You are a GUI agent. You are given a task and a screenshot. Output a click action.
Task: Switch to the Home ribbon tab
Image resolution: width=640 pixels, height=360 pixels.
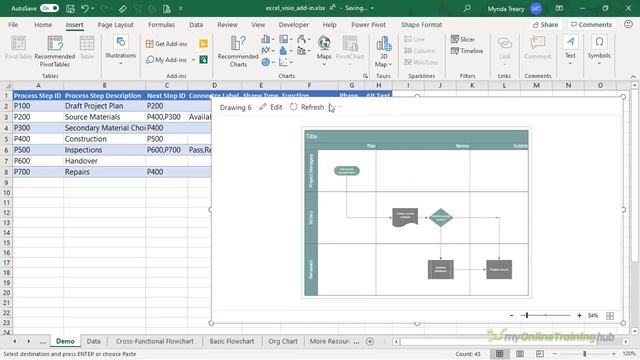(x=43, y=24)
